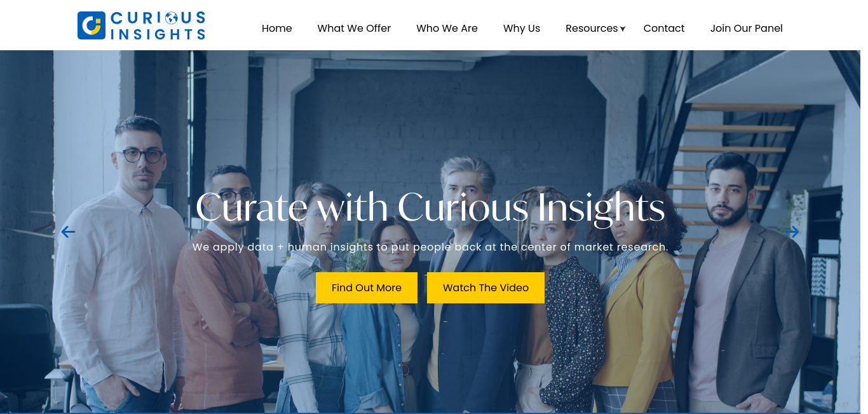Go to the Contact page
The width and height of the screenshot is (868, 414).
[x=664, y=29]
